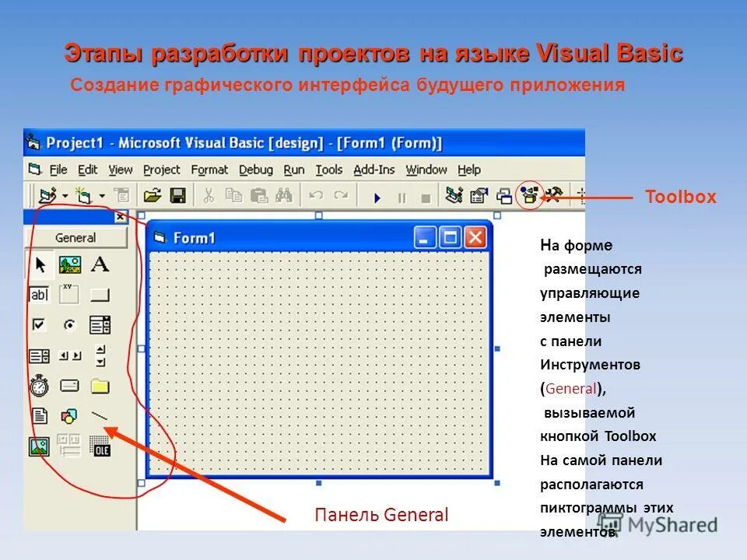Screen dimensions: 747x560
Task: Open the Add-Ins menu
Action: pos(374,170)
